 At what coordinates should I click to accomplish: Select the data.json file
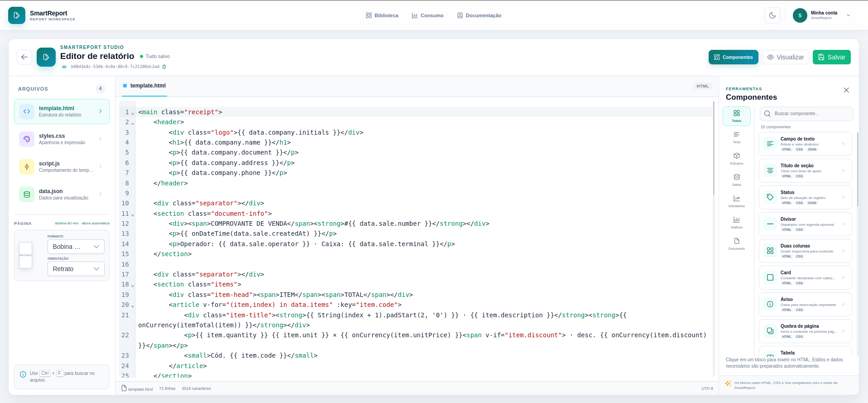(62, 194)
